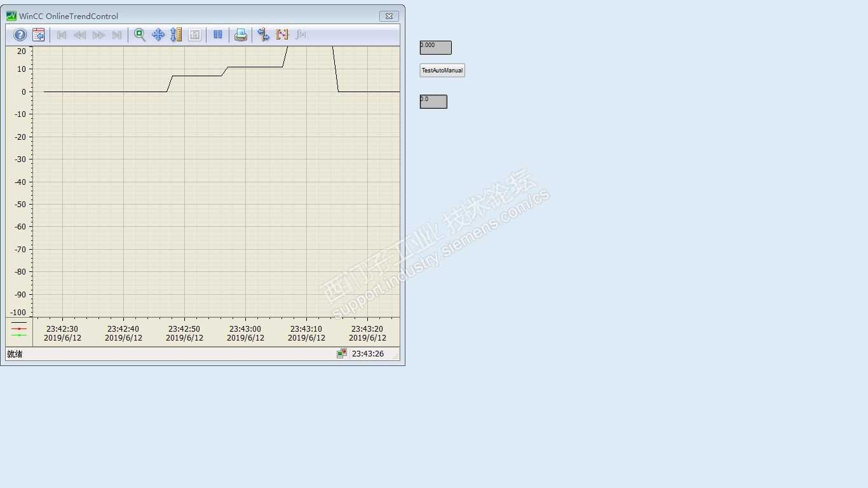Click the -60 value axis label

[x=20, y=227]
